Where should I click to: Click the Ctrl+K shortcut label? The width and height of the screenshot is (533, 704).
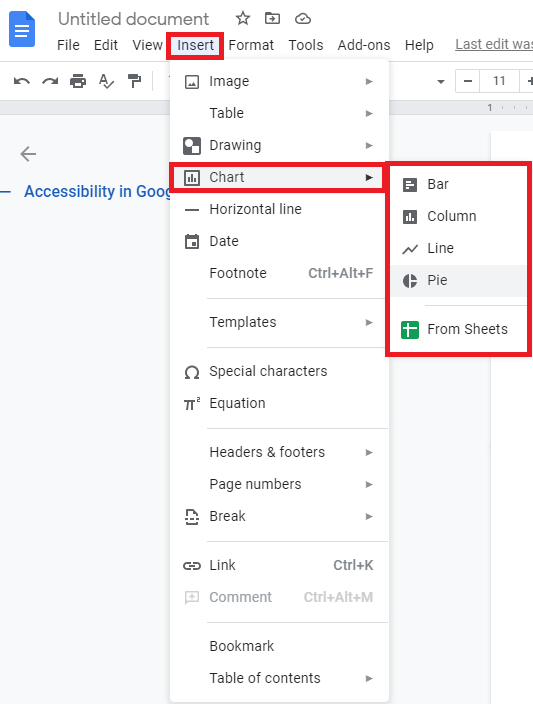click(353, 566)
